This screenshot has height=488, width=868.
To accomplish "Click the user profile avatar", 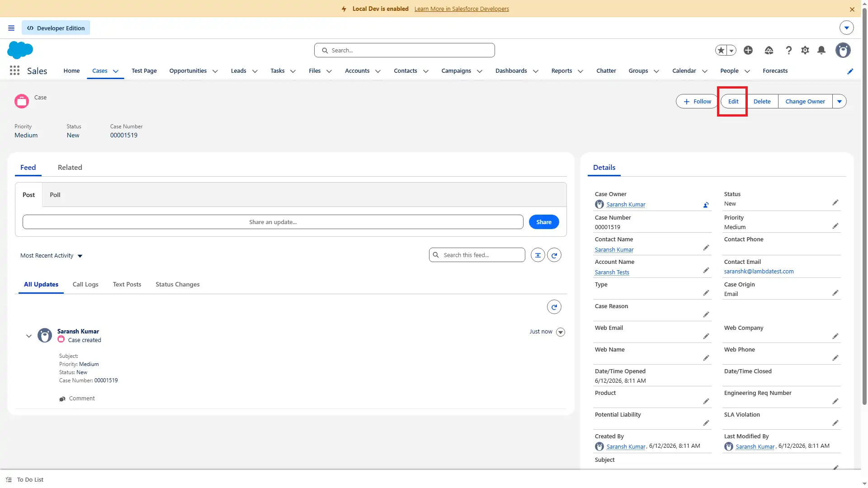I will pos(843,50).
